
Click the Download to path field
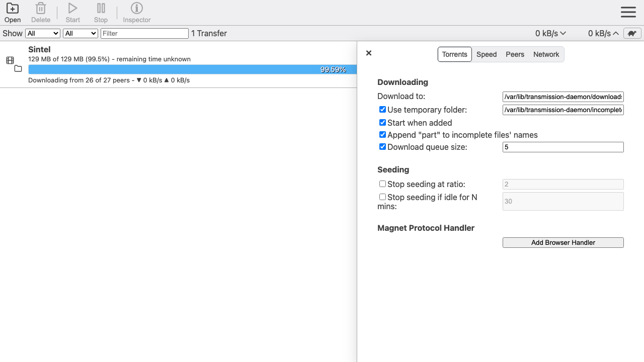point(563,97)
